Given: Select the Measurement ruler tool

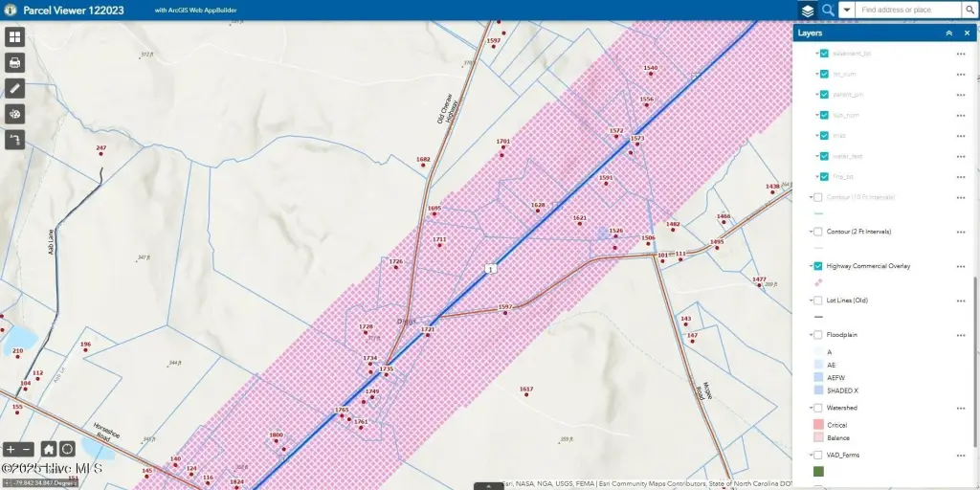Looking at the screenshot, I should tap(14, 88).
